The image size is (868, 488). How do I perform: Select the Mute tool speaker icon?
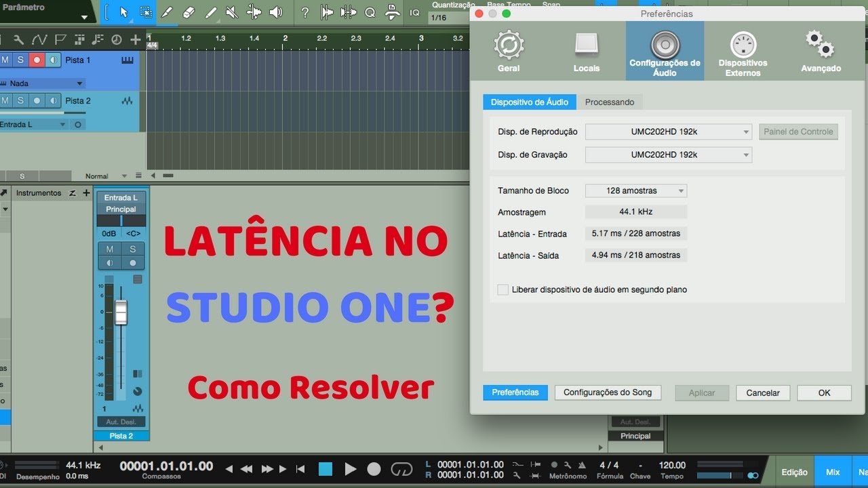tap(232, 12)
